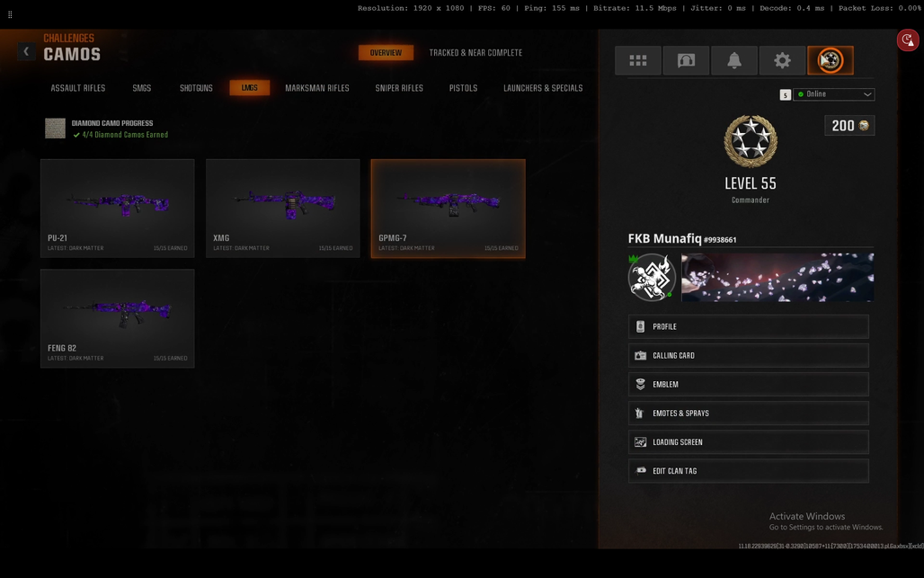Click the small numbered badge beside Online
Viewport: 924px width, 578px height.
click(785, 95)
